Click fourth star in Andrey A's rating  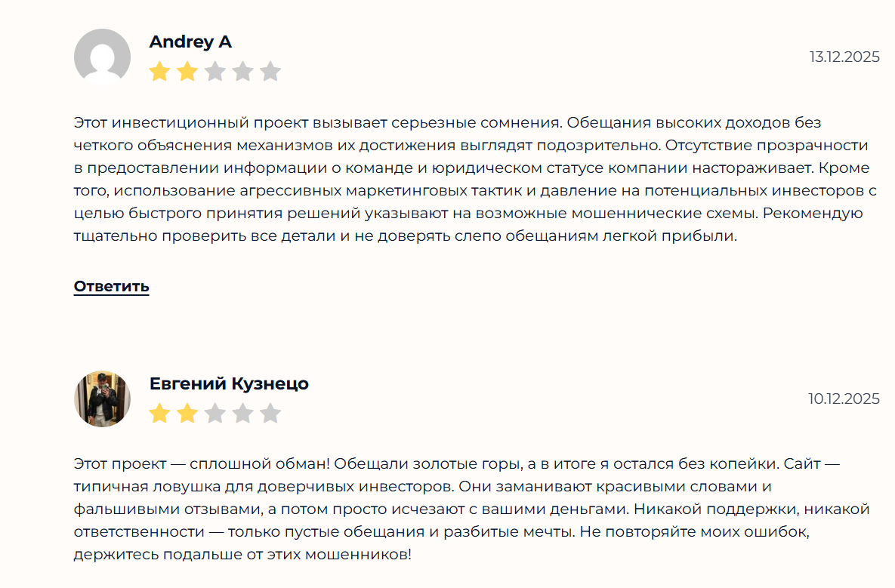242,72
